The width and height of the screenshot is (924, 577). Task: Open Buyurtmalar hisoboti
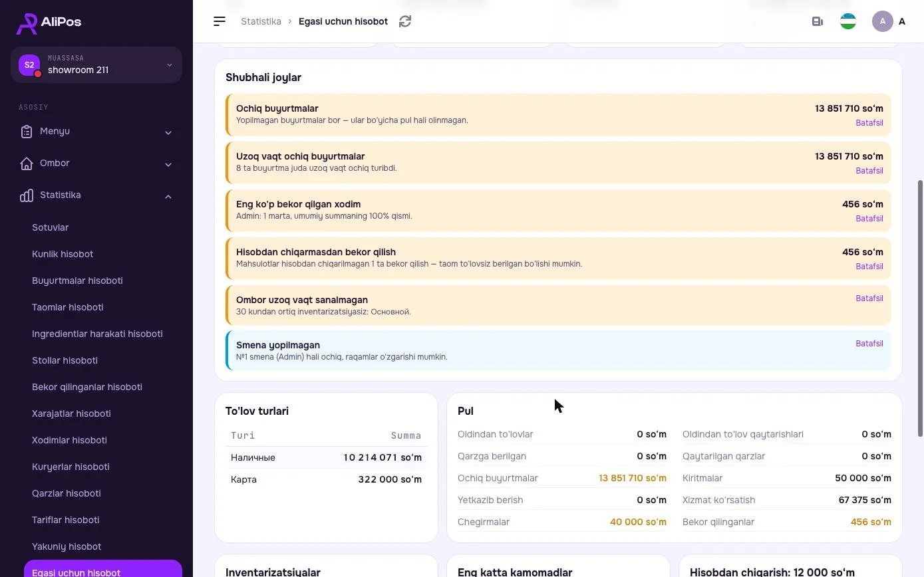point(77,281)
